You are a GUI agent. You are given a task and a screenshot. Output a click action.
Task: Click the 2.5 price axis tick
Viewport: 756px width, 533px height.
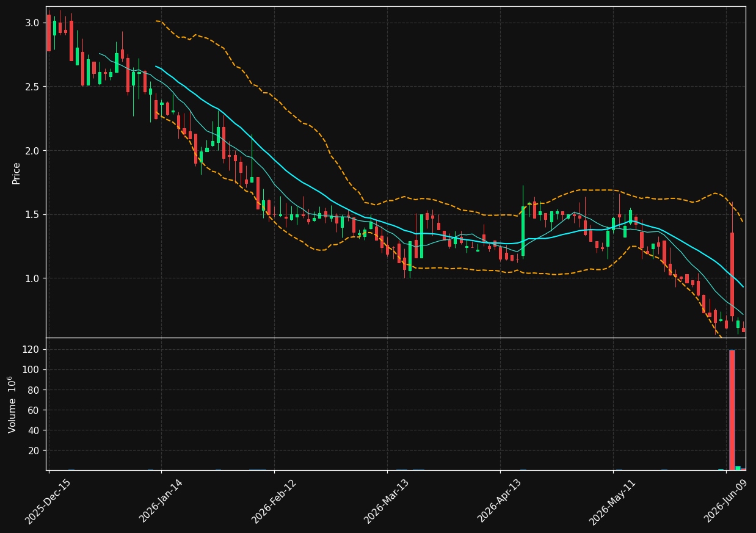click(x=33, y=87)
